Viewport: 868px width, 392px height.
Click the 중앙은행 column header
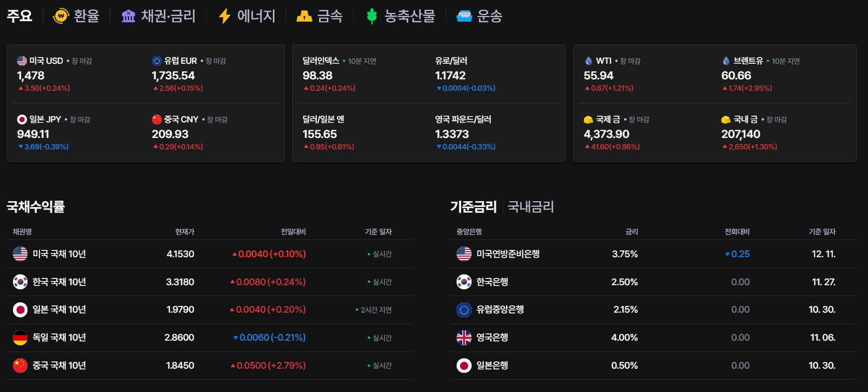coord(469,232)
